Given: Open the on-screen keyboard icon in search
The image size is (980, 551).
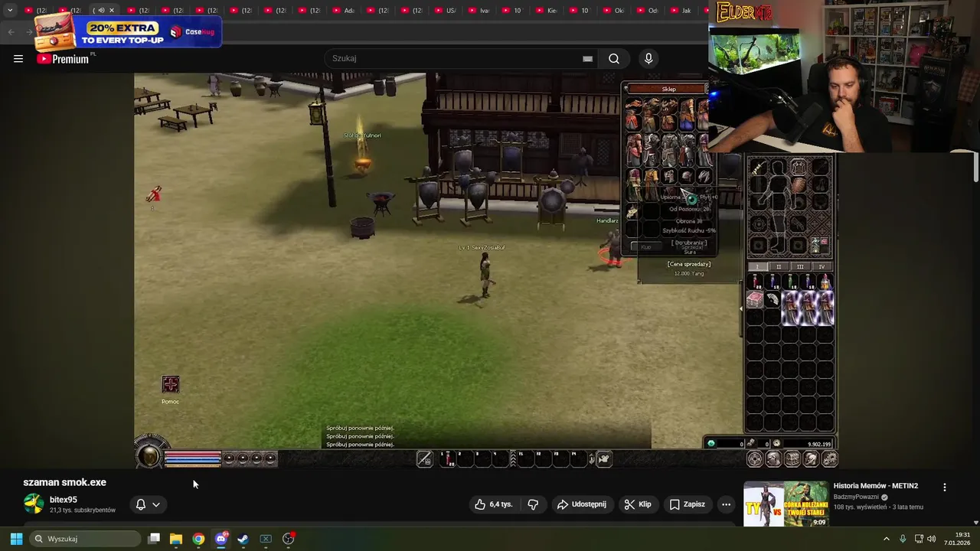Looking at the screenshot, I should pyautogui.click(x=587, y=59).
